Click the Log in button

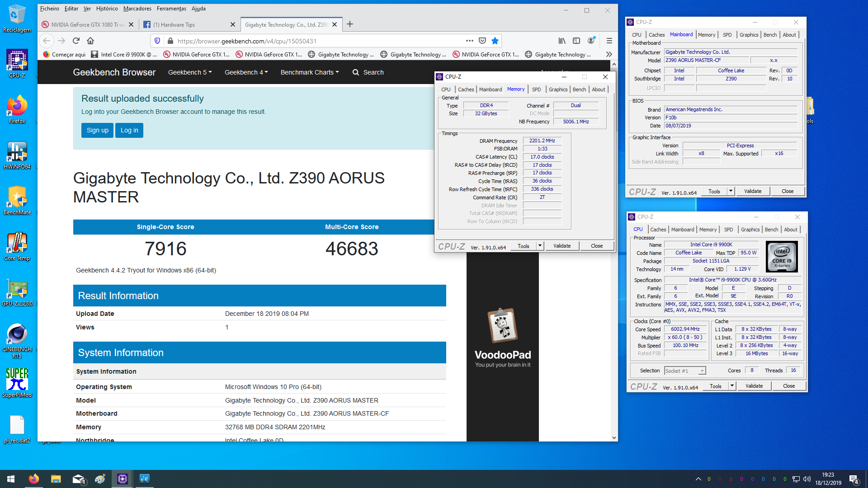[129, 130]
